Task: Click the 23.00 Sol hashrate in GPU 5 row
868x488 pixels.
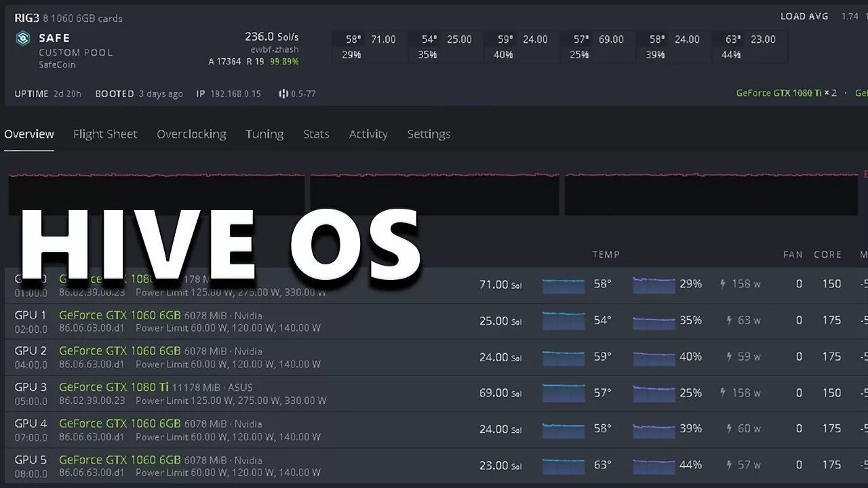Action: pyautogui.click(x=500, y=466)
